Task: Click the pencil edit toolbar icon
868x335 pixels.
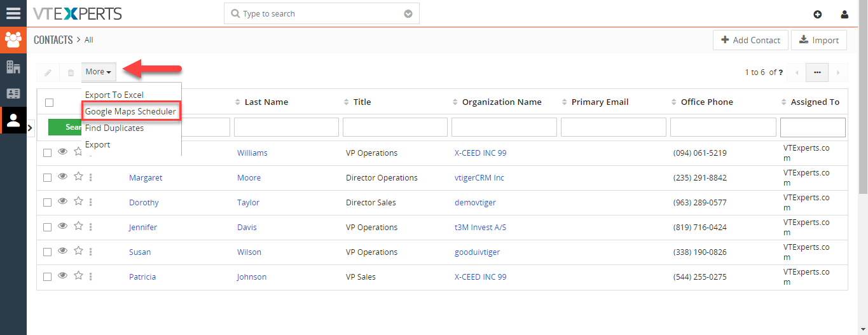Action: pos(48,72)
